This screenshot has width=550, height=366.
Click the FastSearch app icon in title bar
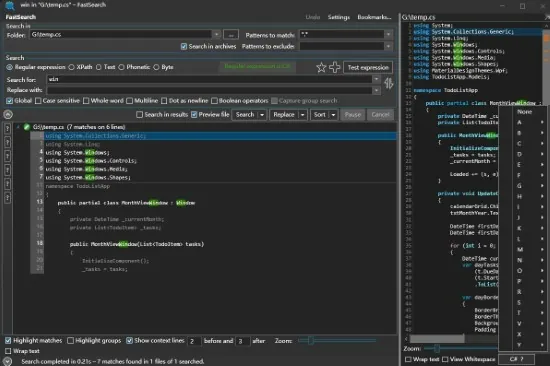click(x=10, y=5)
